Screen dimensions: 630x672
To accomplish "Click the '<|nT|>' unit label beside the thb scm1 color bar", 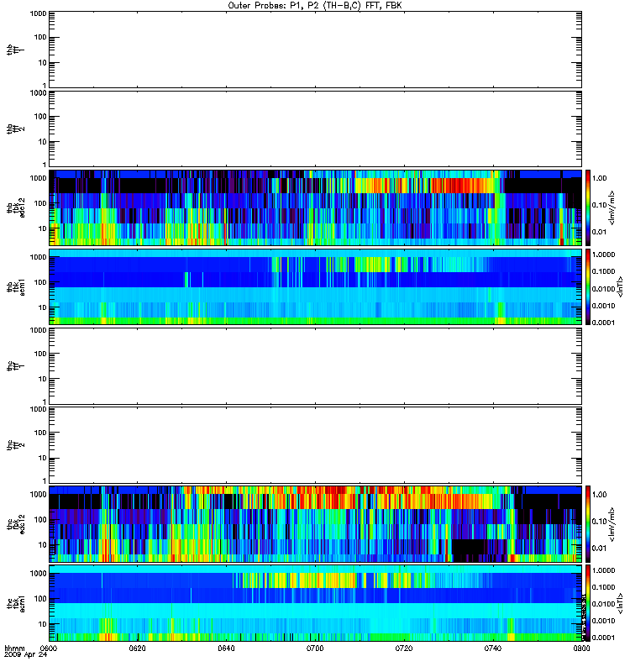I will pyautogui.click(x=620, y=286).
